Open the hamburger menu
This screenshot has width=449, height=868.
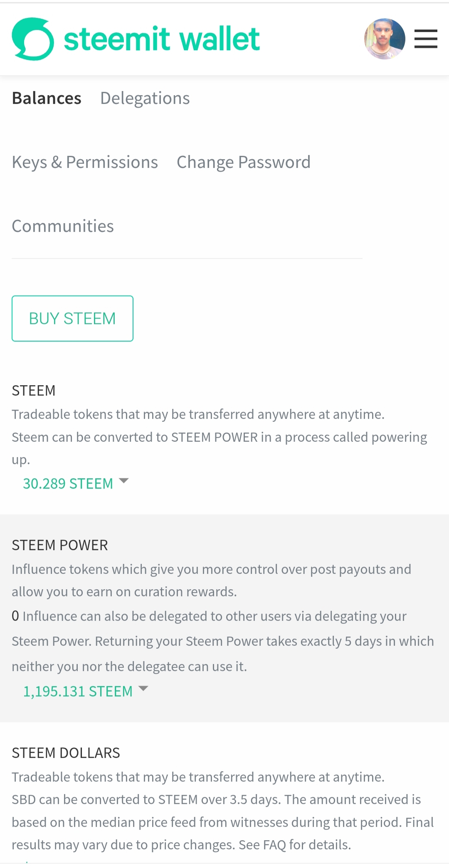[x=426, y=39]
